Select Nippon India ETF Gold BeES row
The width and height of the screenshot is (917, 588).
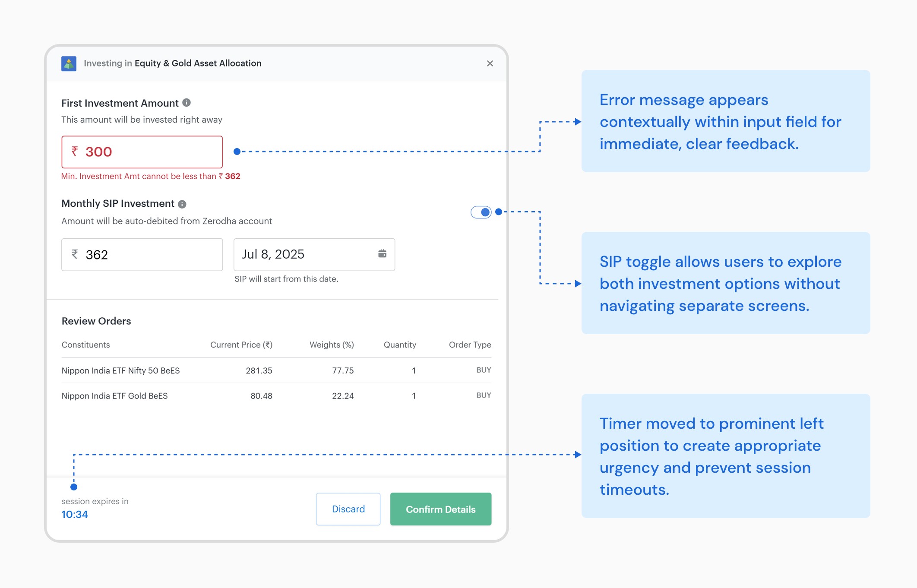[x=276, y=396]
